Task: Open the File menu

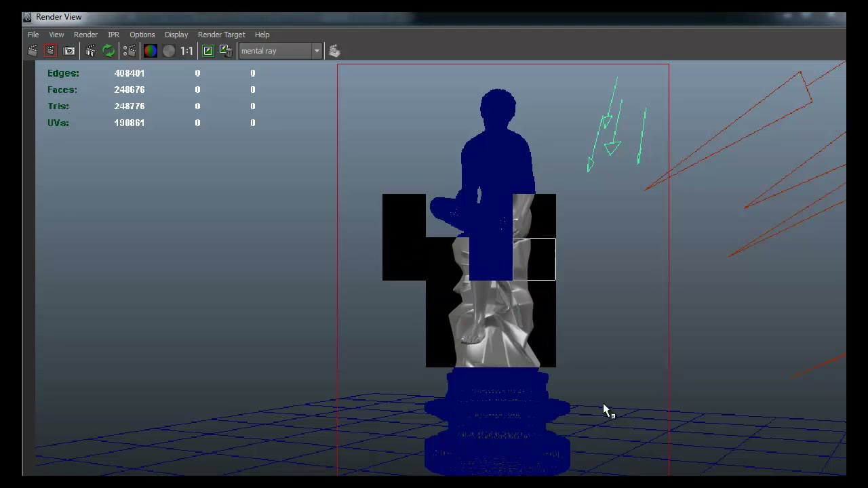Action: (x=33, y=35)
